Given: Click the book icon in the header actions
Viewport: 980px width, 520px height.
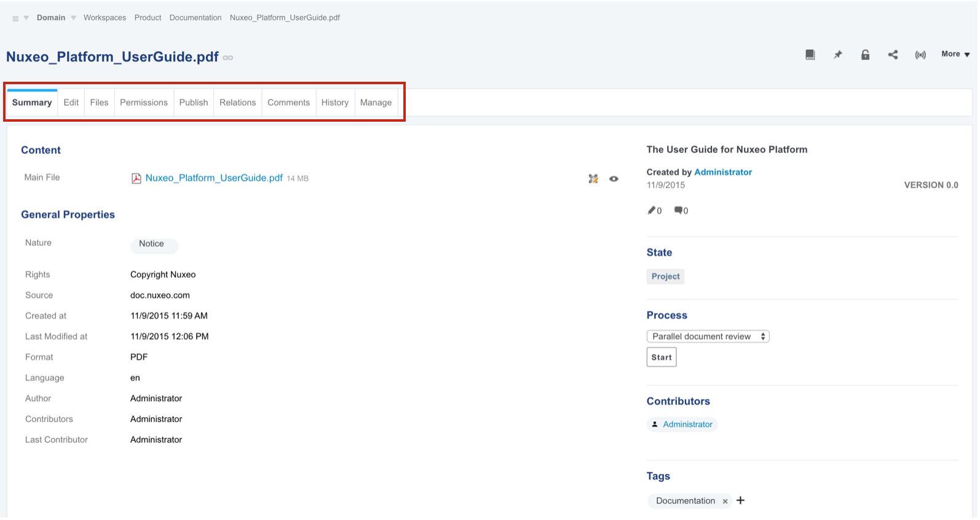Looking at the screenshot, I should tap(810, 55).
